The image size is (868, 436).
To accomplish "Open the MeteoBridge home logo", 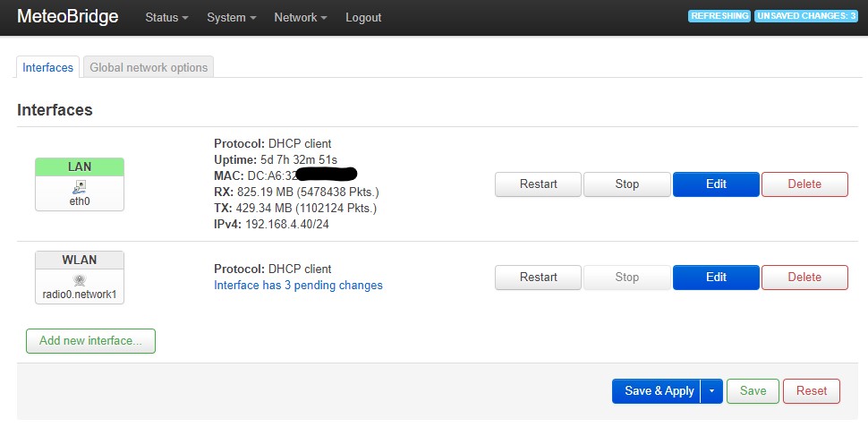I will pyautogui.click(x=67, y=16).
